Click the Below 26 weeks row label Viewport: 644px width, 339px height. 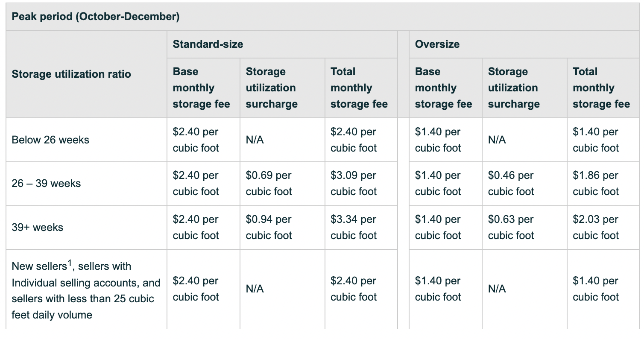(x=50, y=140)
